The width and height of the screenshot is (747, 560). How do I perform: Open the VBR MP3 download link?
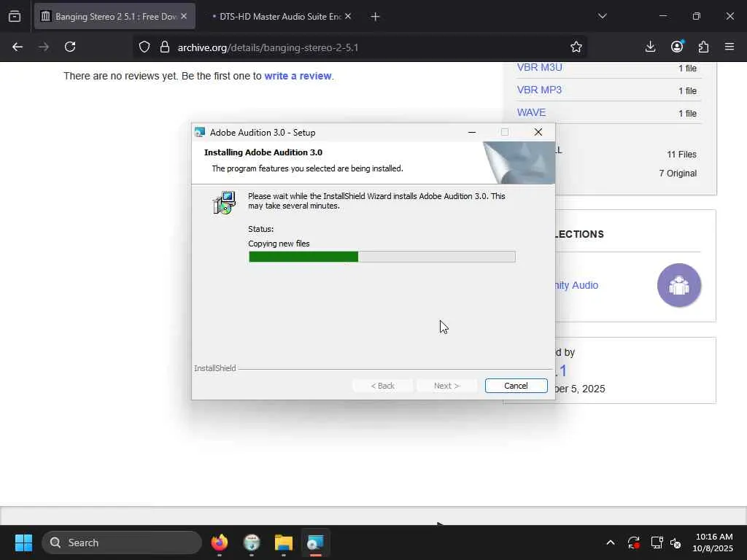(539, 90)
